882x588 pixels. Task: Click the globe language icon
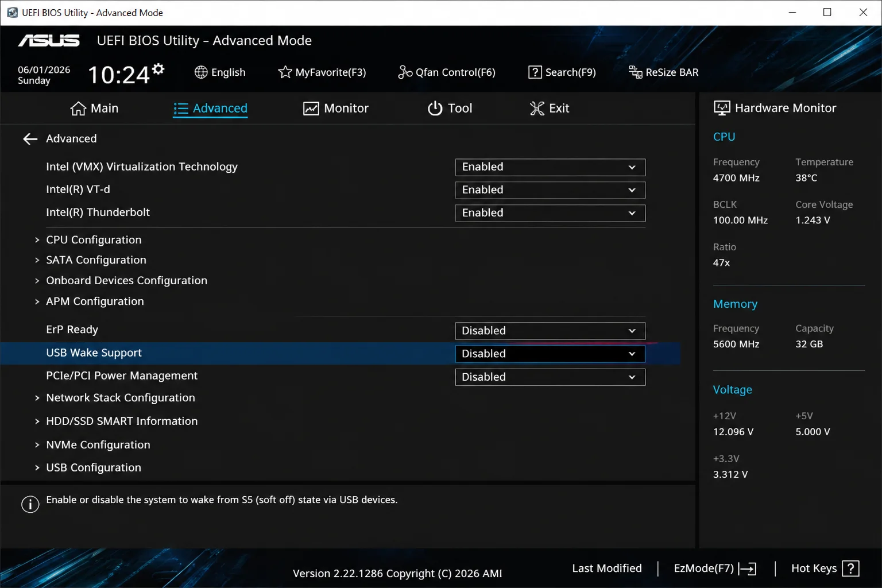click(201, 72)
